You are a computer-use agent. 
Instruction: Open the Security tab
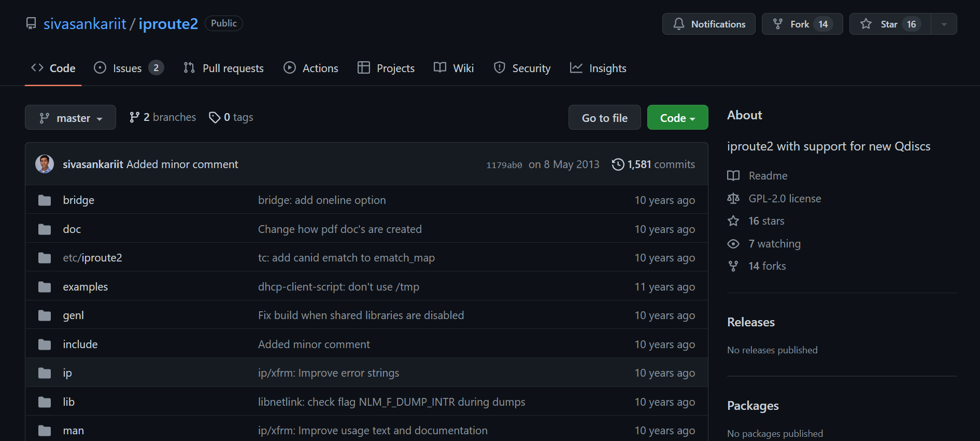(522, 68)
